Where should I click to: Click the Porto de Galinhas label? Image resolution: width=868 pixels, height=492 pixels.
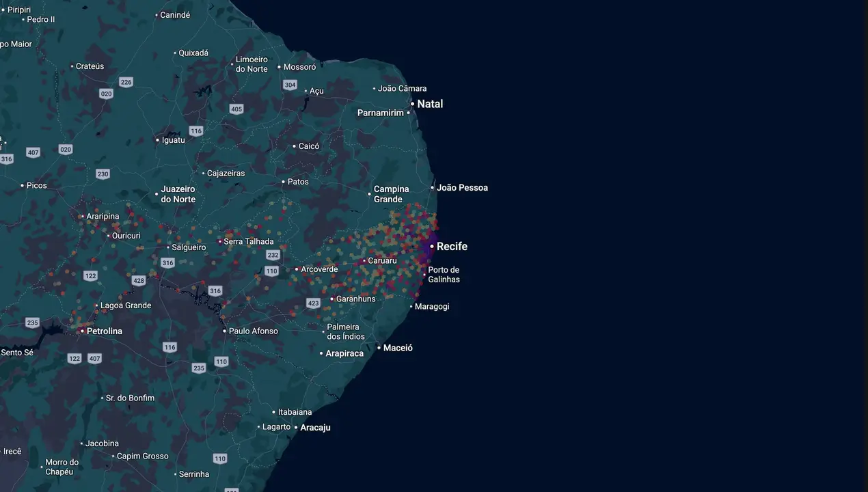(444, 275)
